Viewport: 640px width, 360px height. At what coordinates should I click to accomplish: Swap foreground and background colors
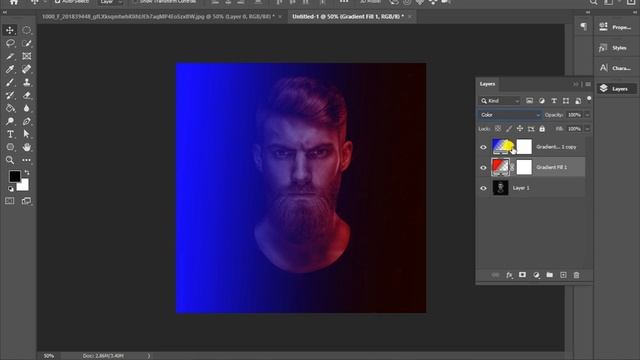tap(27, 173)
